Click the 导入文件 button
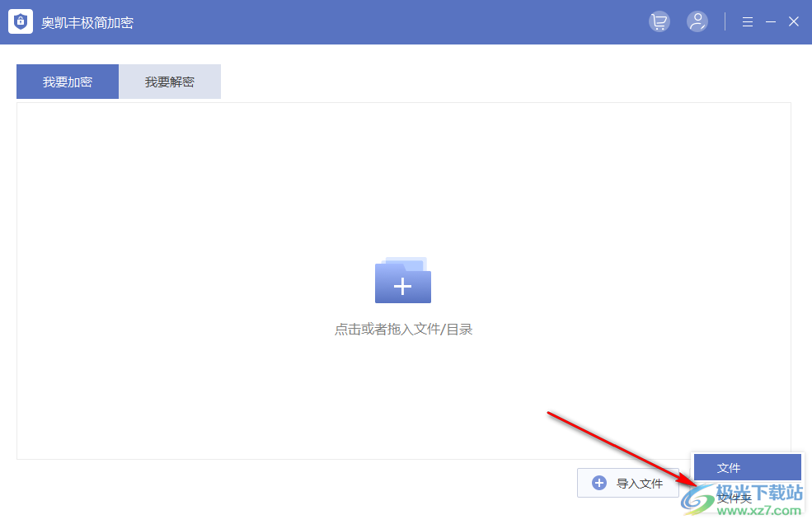Viewport: 812px width, 524px height. coord(627,483)
